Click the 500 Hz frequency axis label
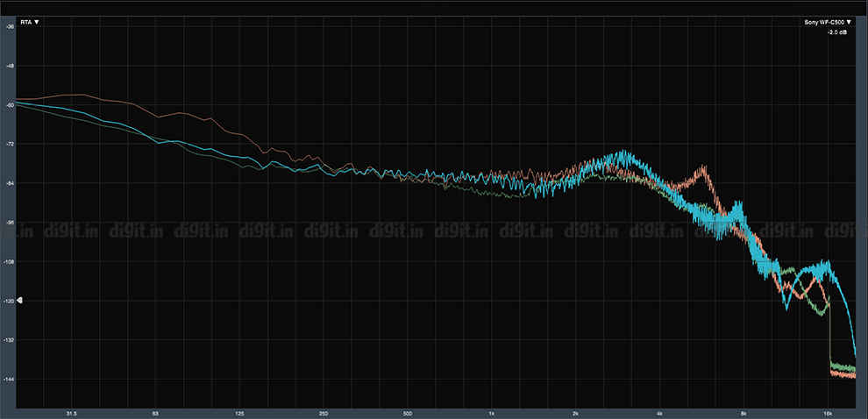The height and width of the screenshot is (419, 868). 408,413
